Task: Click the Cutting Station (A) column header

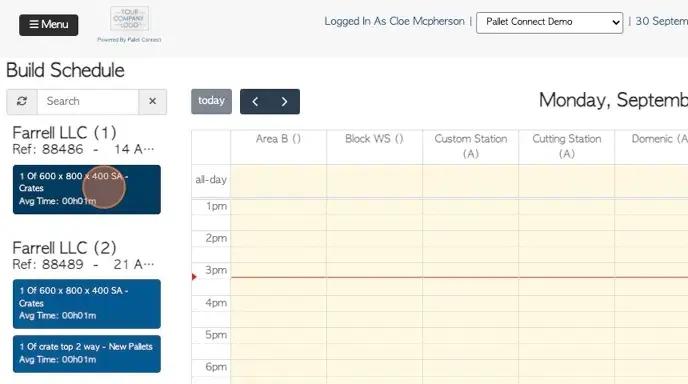Action: (x=566, y=146)
